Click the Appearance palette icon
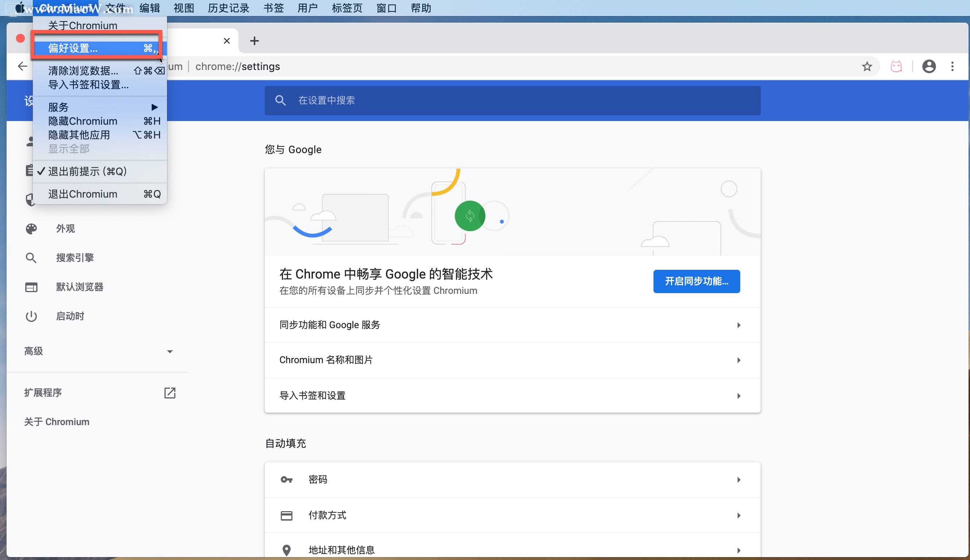 coord(31,229)
